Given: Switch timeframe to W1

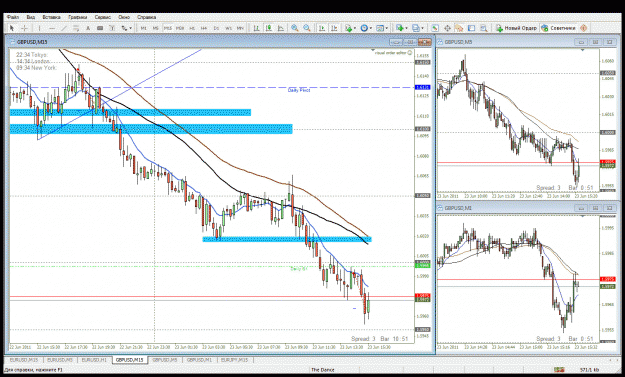Looking at the screenshot, I should point(228,28).
